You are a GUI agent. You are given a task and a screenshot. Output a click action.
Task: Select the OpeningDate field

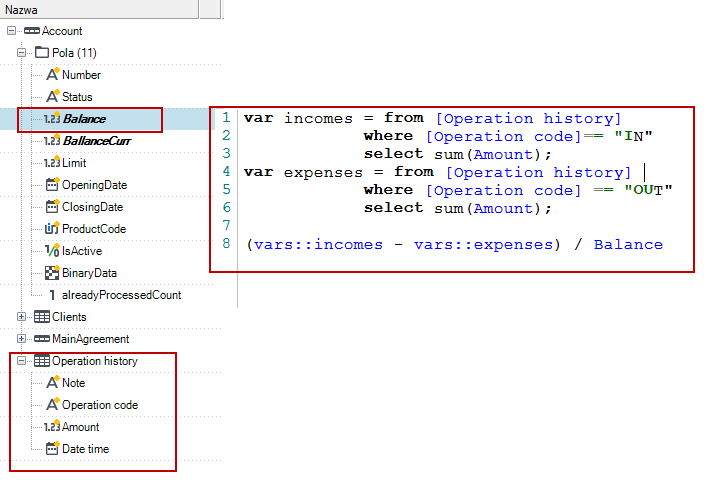click(x=95, y=185)
